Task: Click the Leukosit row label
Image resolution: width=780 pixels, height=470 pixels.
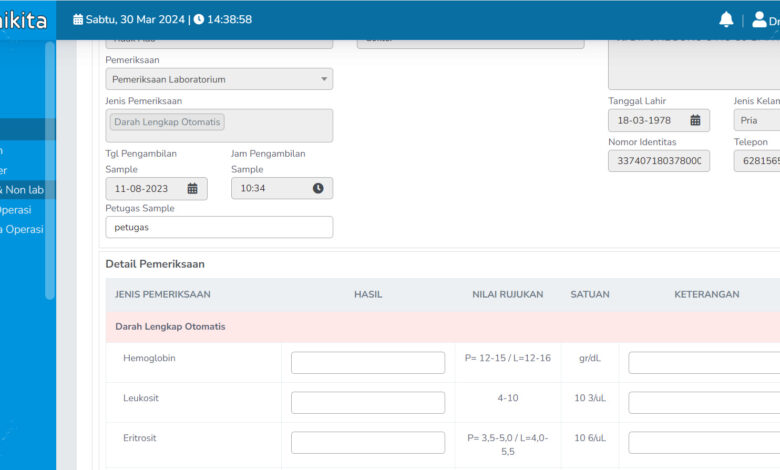Action: (x=141, y=398)
